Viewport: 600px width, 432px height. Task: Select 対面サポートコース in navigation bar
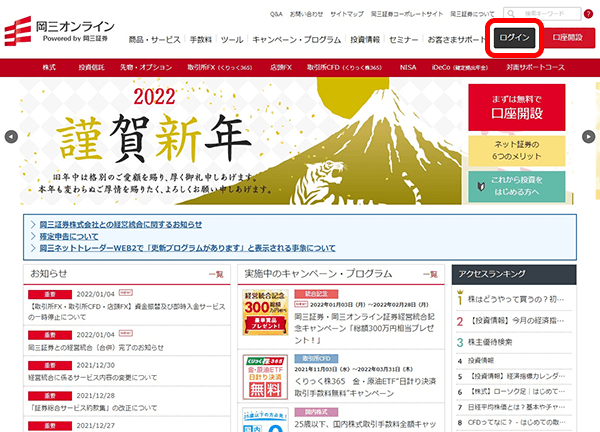click(x=535, y=67)
